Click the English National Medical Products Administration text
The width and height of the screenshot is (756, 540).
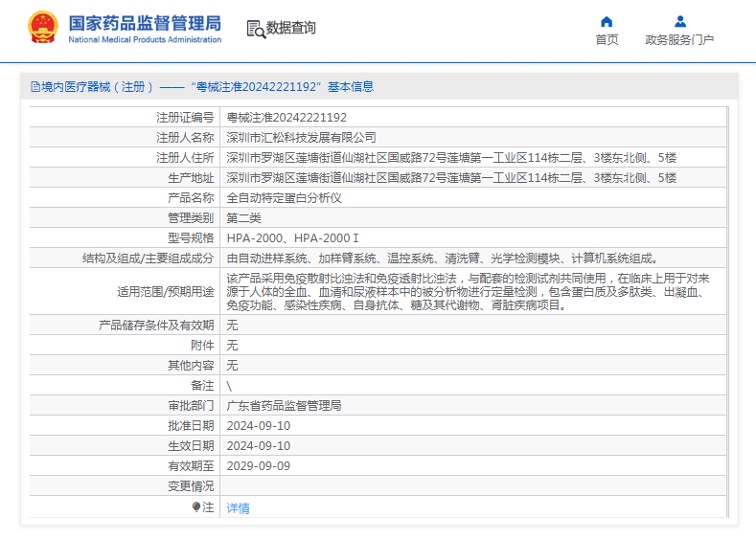145,39
